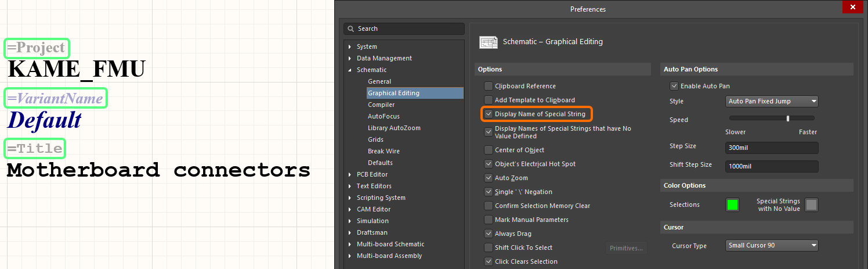Select Grids under Schematic

point(375,139)
